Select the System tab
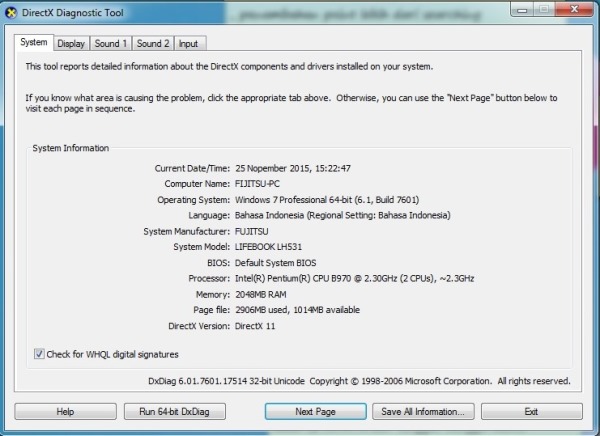The width and height of the screenshot is (600, 436). click(34, 42)
